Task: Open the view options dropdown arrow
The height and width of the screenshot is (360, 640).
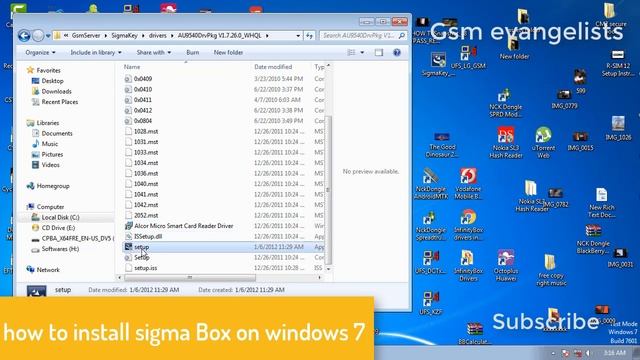Action: click(x=362, y=53)
